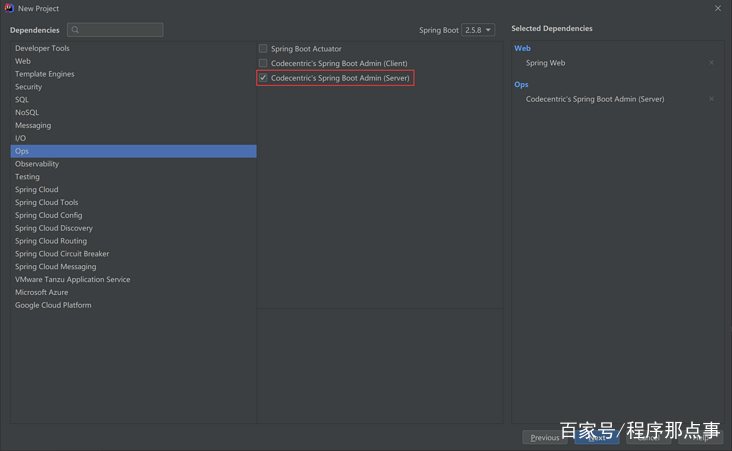Enable the Spring Boot Actuator checkbox
This screenshot has height=451, width=732.
[x=263, y=49]
